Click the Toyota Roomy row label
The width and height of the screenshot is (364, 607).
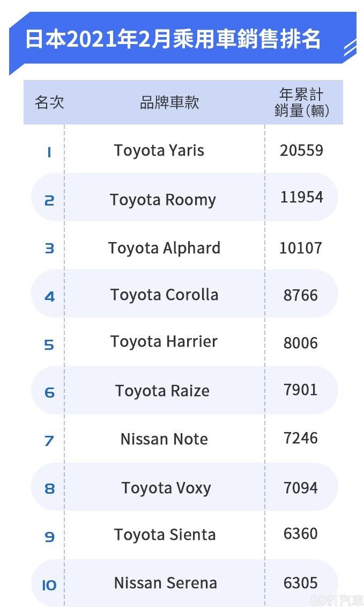pos(163,200)
